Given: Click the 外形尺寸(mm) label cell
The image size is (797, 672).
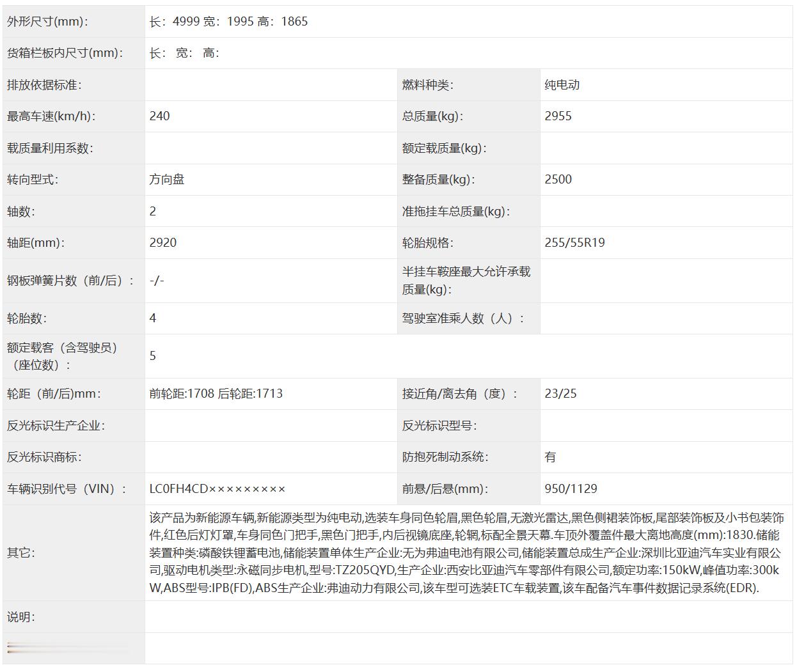Looking at the screenshot, I should pos(43,21).
